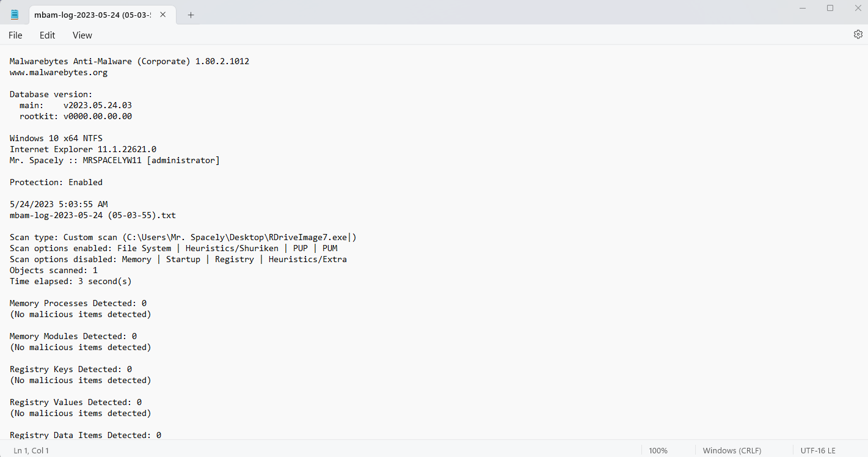Click 'Registry Data Items Detected: 0' line
The height and width of the screenshot is (457, 868).
(x=86, y=436)
